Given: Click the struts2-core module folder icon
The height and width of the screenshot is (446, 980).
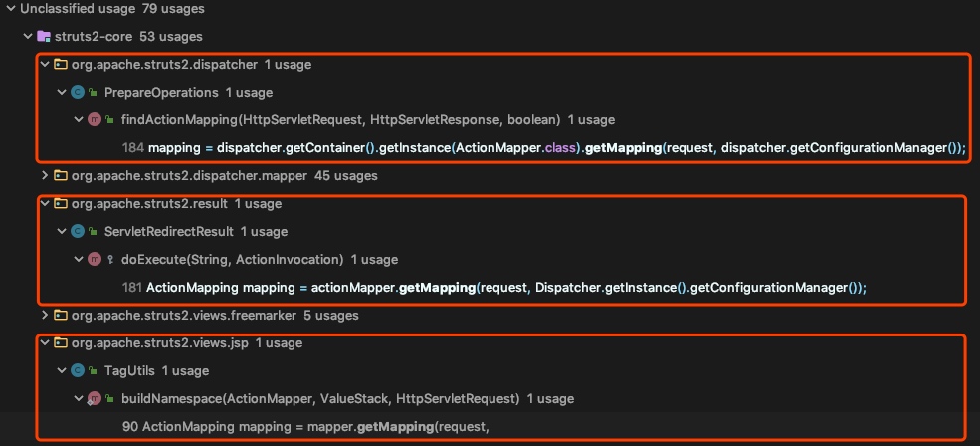Looking at the screenshot, I should [x=43, y=36].
